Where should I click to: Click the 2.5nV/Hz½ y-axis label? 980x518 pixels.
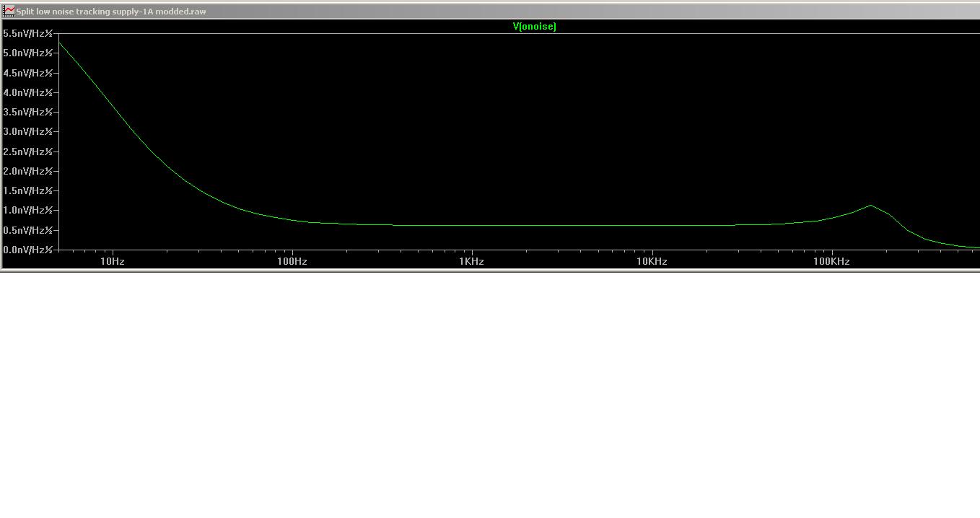[x=28, y=152]
